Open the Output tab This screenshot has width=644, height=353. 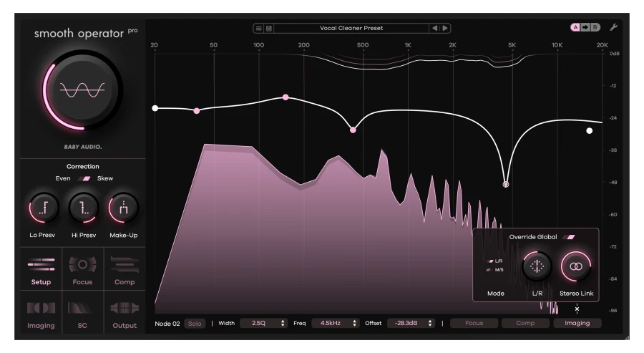coord(125,313)
